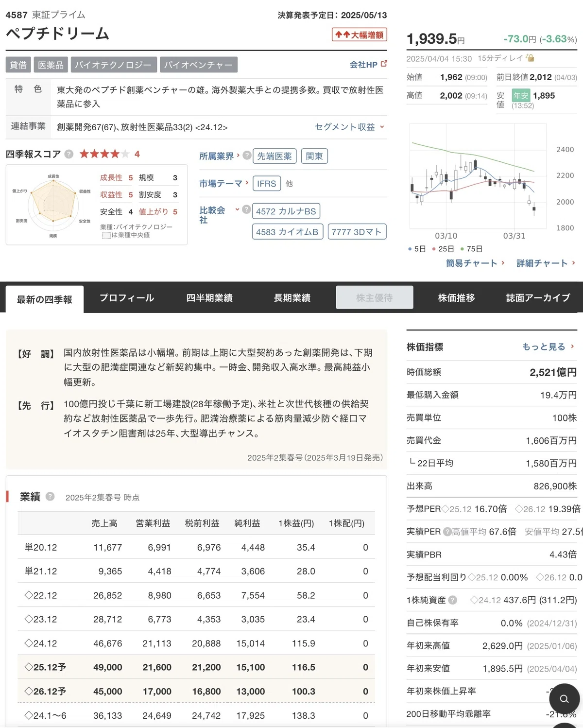Image resolution: width=583 pixels, height=728 pixels.
Task: Click the 実績PBR 4.43倍 value
Action: 563,555
